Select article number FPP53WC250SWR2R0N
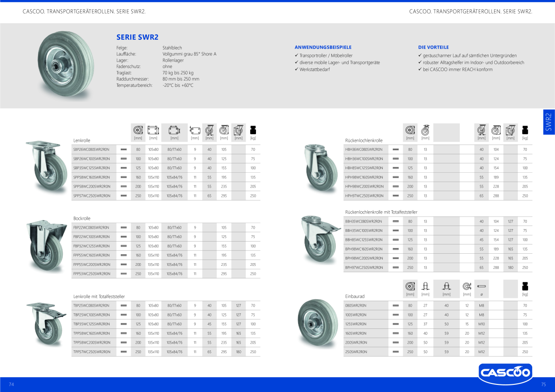Image resolution: width=555 pixels, height=392 pixels. click(x=91, y=273)
